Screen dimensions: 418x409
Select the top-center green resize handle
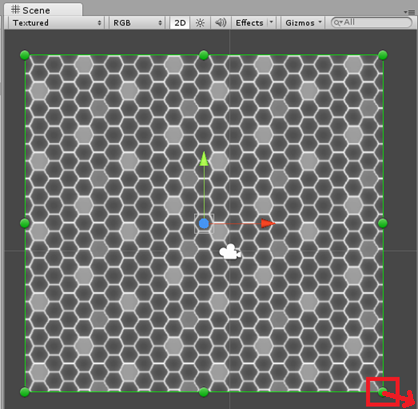click(204, 55)
